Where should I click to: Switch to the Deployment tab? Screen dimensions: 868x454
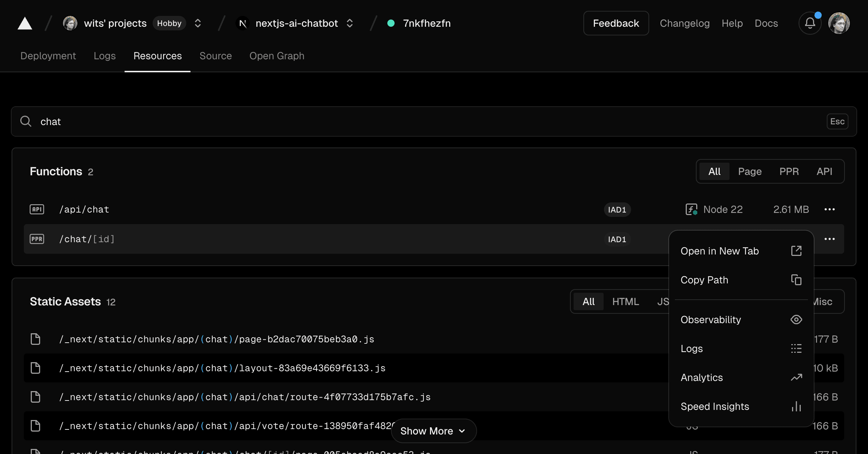click(48, 56)
